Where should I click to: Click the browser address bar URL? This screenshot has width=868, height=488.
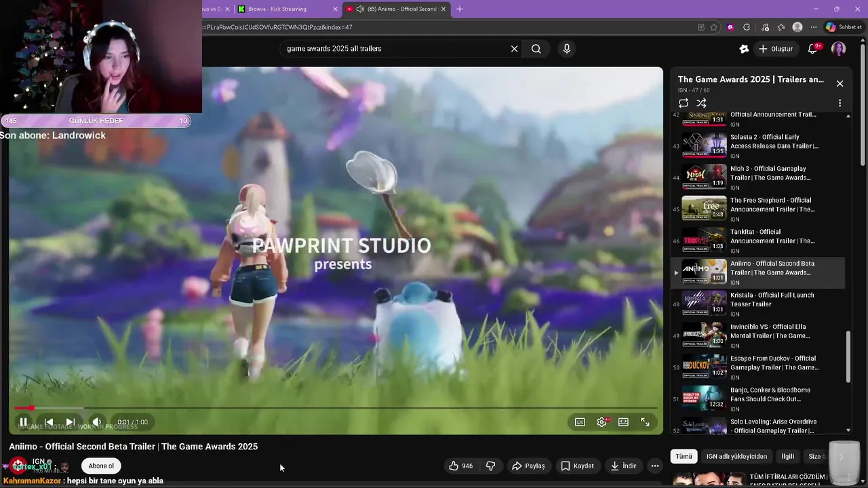click(278, 27)
